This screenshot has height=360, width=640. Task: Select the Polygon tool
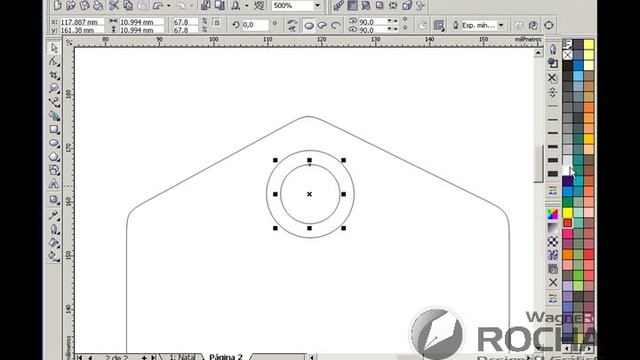pyautogui.click(x=54, y=157)
